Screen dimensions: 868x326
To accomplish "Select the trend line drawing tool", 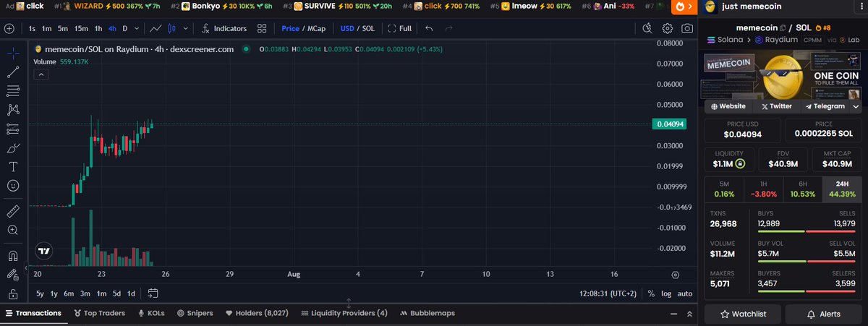I will (x=12, y=72).
